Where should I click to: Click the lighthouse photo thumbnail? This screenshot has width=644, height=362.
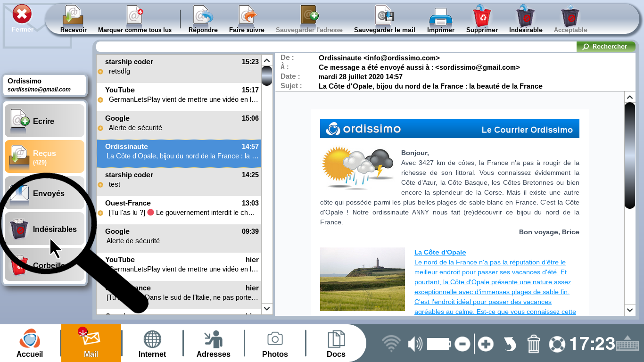(362, 279)
